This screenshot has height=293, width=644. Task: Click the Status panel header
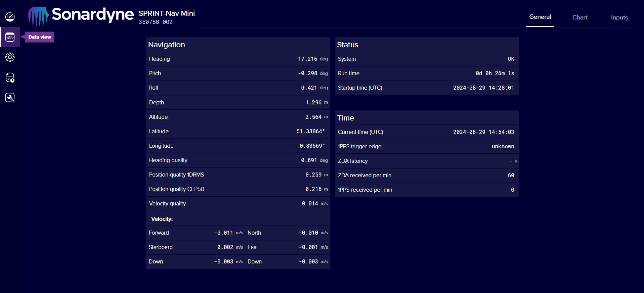click(427, 45)
